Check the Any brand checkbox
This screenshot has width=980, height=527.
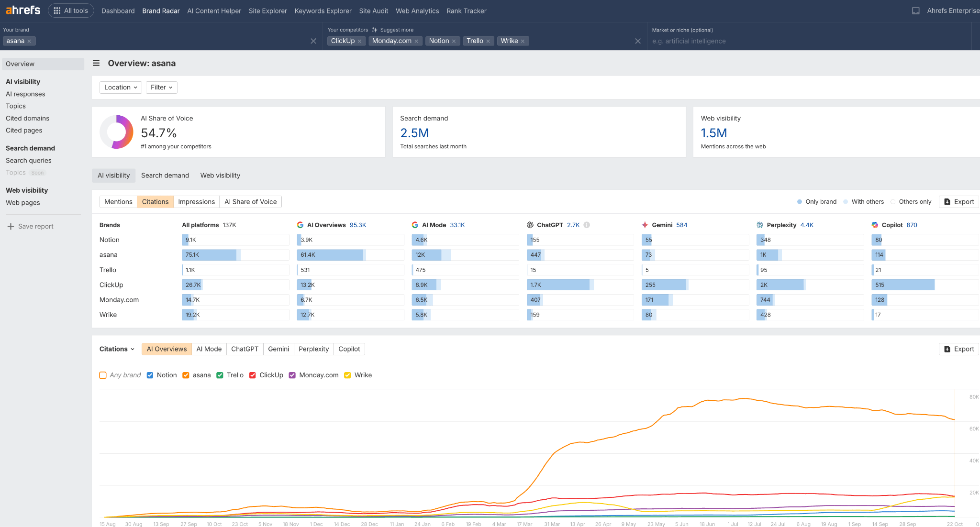pos(103,375)
